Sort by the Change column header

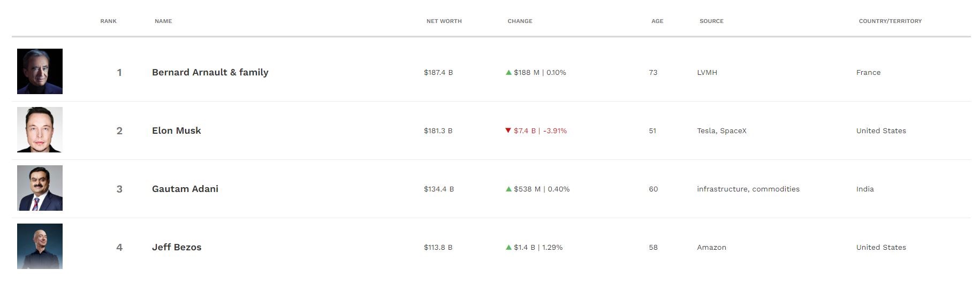[520, 21]
